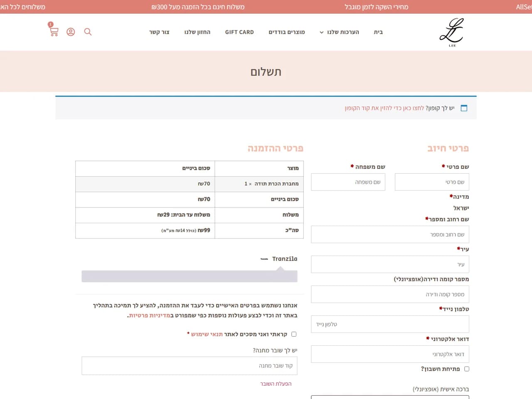532x399 pixels.
Task: Click the שם פרטי input field
Action: (432, 182)
